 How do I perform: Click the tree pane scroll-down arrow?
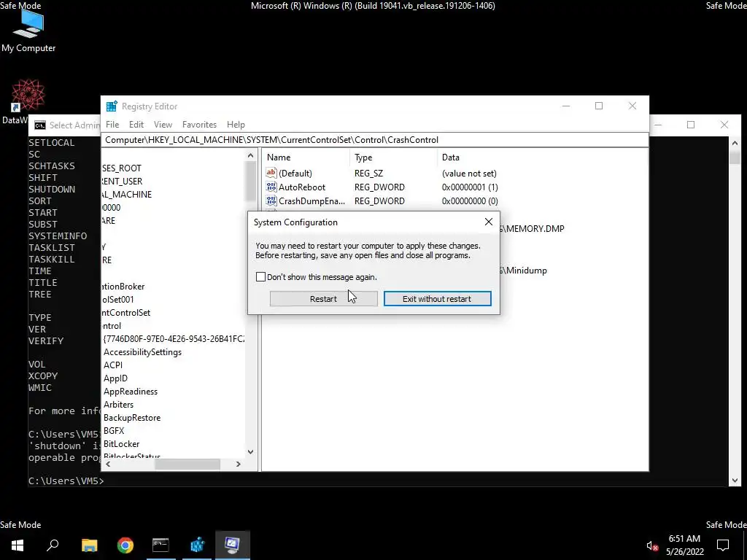point(251,452)
